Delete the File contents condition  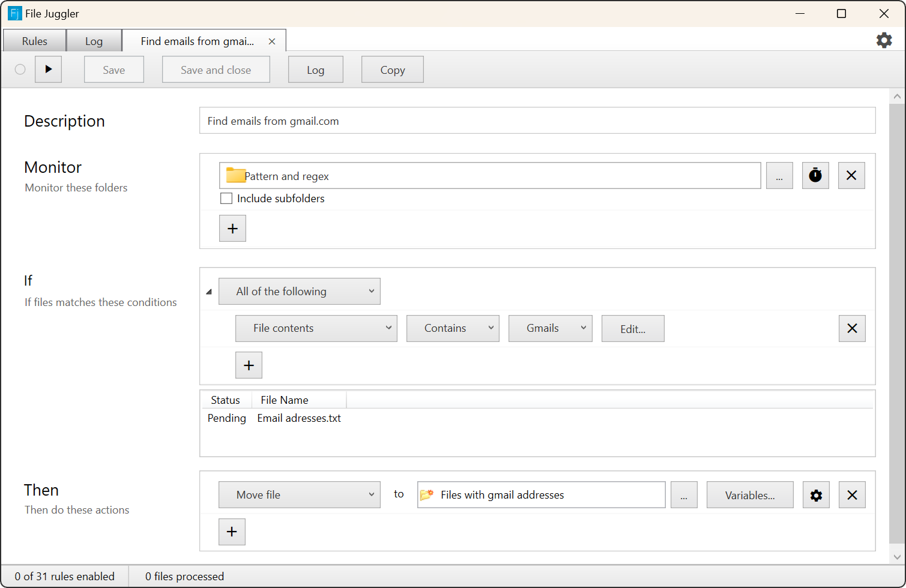pyautogui.click(x=852, y=329)
